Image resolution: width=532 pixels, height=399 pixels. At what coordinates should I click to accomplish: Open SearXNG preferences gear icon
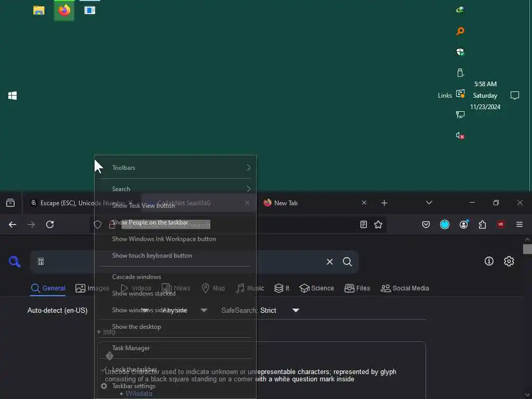click(509, 261)
